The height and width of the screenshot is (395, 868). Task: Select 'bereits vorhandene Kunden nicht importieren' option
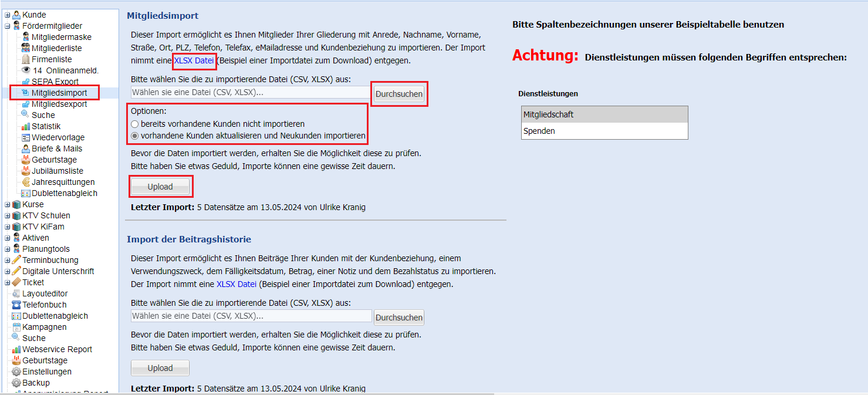135,124
